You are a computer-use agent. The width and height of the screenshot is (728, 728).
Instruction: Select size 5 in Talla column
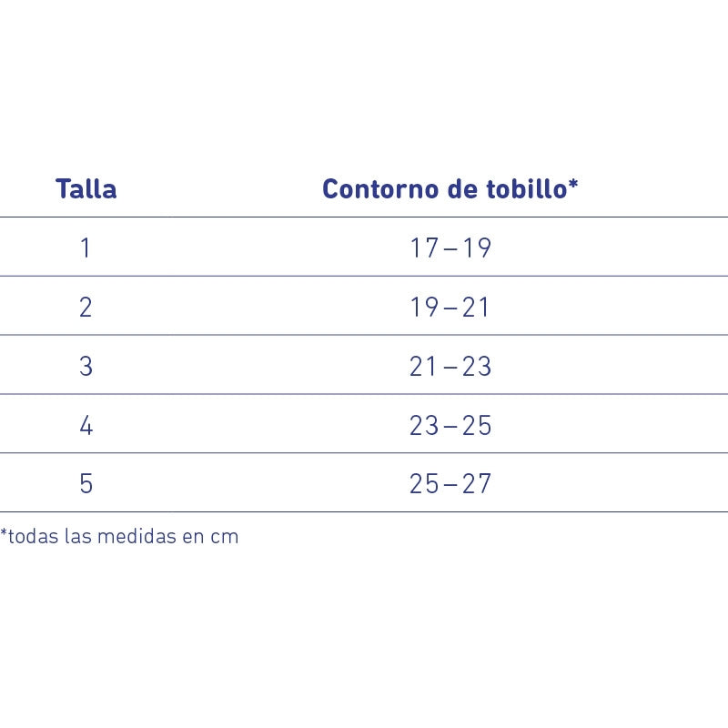[x=86, y=483]
